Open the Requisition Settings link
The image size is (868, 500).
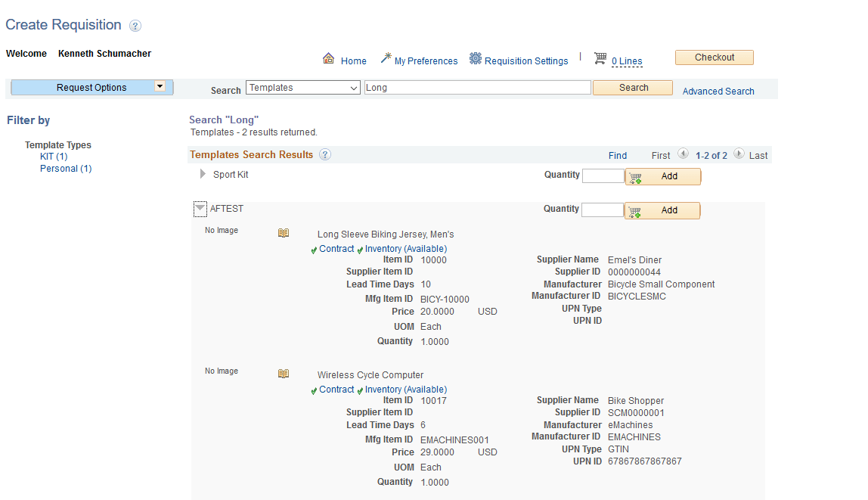(526, 61)
